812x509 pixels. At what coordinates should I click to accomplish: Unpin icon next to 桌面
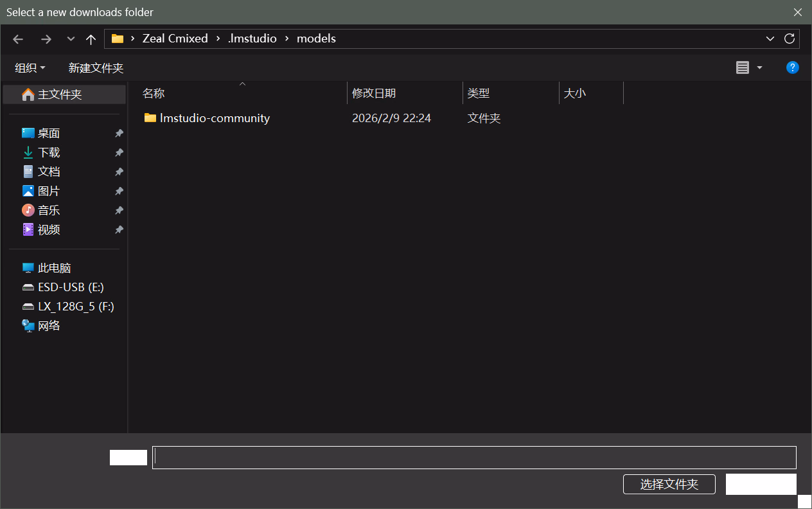[119, 133]
